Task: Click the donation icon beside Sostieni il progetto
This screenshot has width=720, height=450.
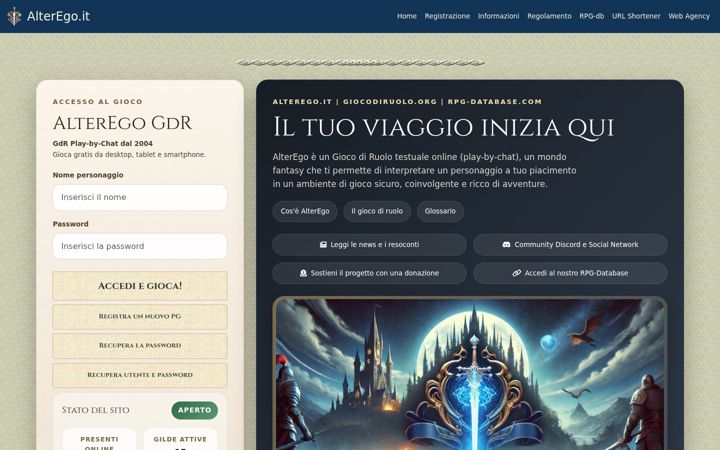Action: (303, 273)
